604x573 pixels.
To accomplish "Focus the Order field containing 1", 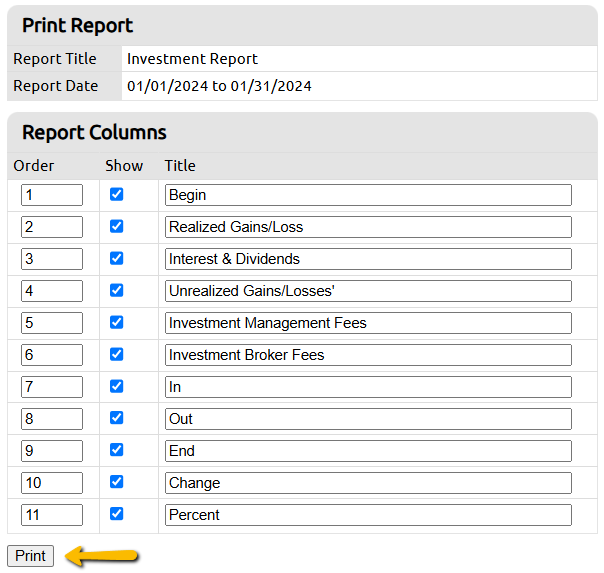I will [52, 195].
